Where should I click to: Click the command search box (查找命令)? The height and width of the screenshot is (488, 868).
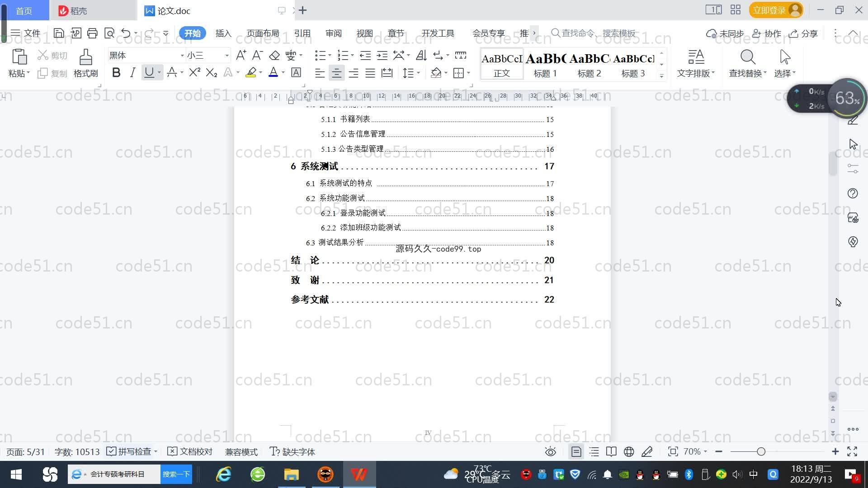point(593,33)
